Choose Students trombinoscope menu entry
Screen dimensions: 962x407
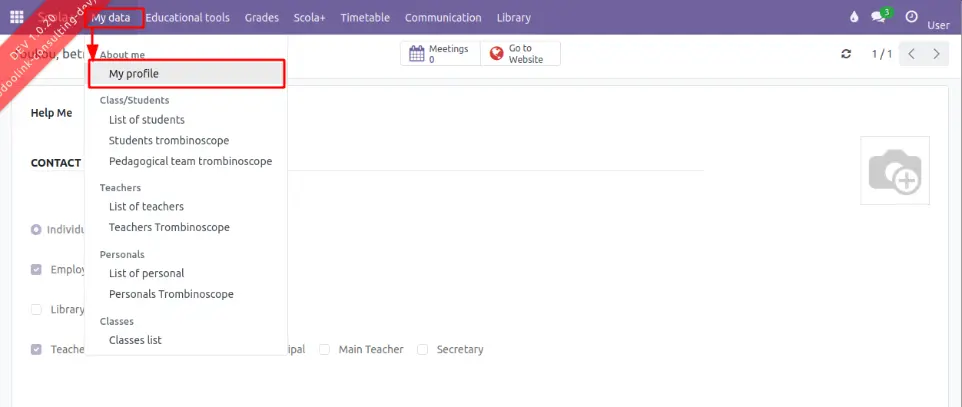click(169, 141)
